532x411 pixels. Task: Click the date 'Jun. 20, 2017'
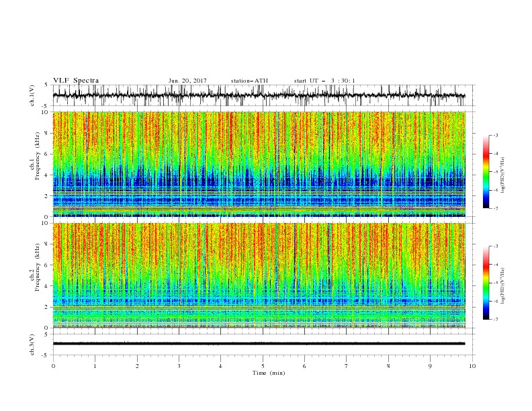pyautogui.click(x=187, y=81)
